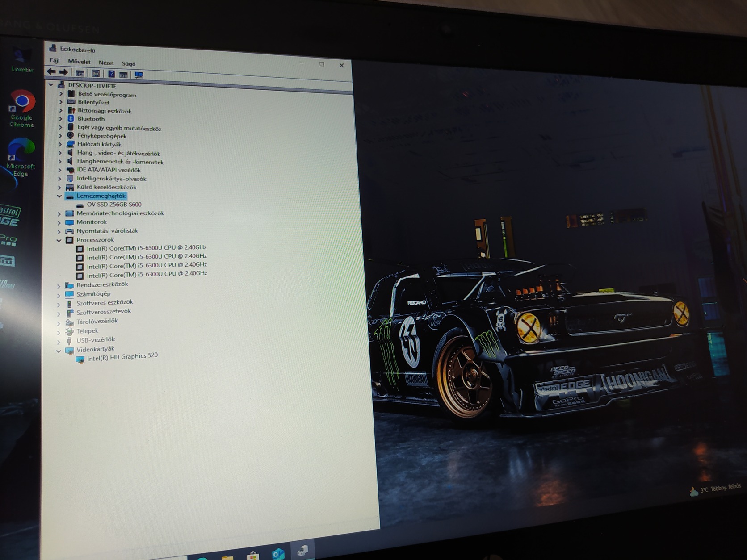
Task: Open the Művelet menu
Action: [79, 62]
